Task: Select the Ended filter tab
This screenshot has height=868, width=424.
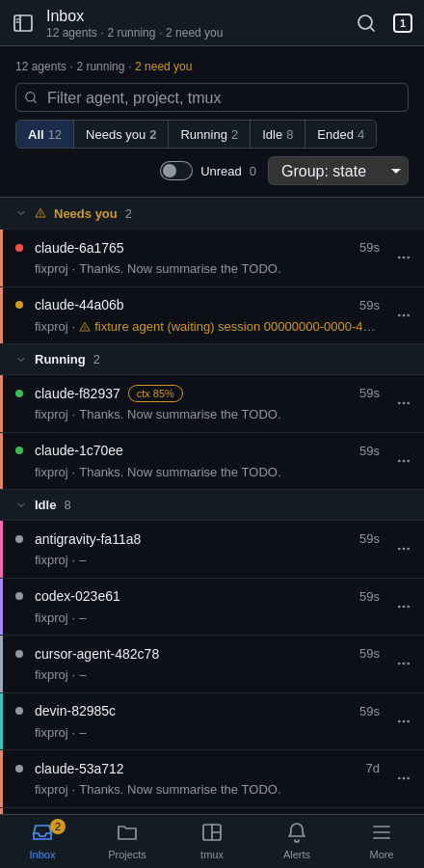Action: [x=340, y=134]
